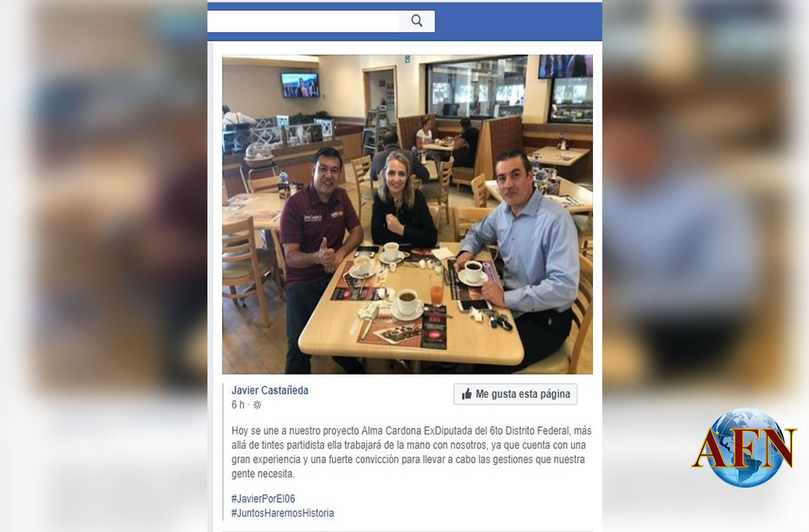Open the #JavierPorEl06 hashtag
The image size is (809, 532).
263,499
